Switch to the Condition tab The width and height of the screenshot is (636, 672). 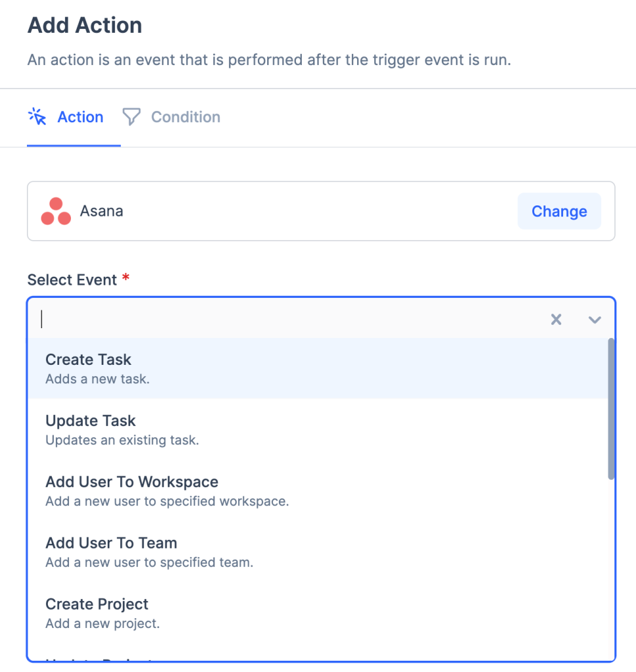coord(185,117)
